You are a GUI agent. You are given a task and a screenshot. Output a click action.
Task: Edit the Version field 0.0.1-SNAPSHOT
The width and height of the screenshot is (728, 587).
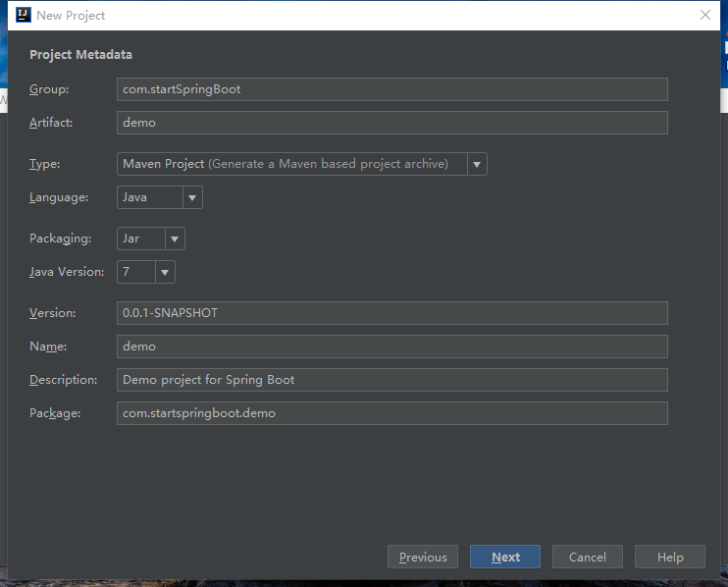392,313
